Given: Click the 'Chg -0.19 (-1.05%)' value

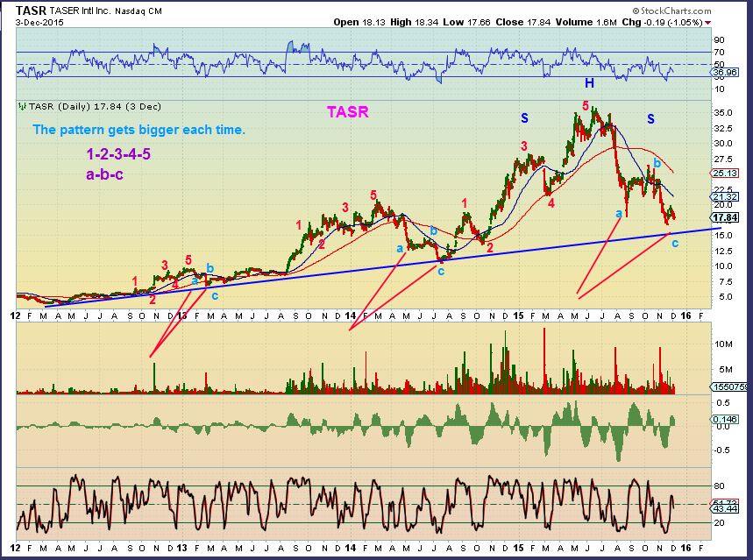Looking at the screenshot, I should point(662,22).
